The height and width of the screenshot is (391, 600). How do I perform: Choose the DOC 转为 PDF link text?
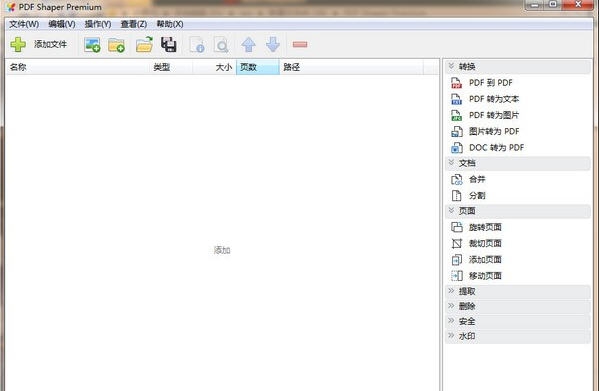click(x=496, y=148)
